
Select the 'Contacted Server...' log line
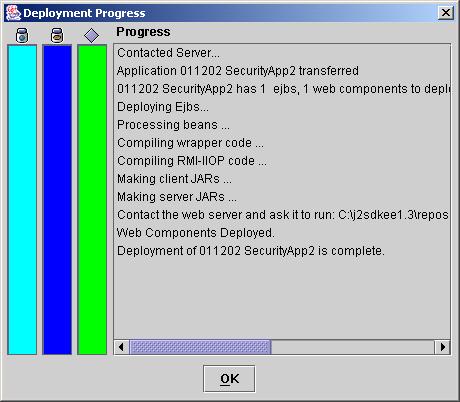(168, 53)
